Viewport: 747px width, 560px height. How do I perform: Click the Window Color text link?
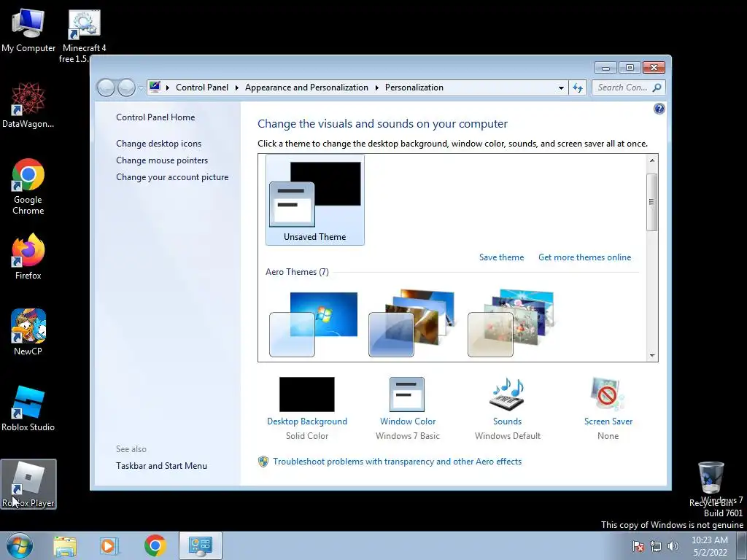(407, 421)
